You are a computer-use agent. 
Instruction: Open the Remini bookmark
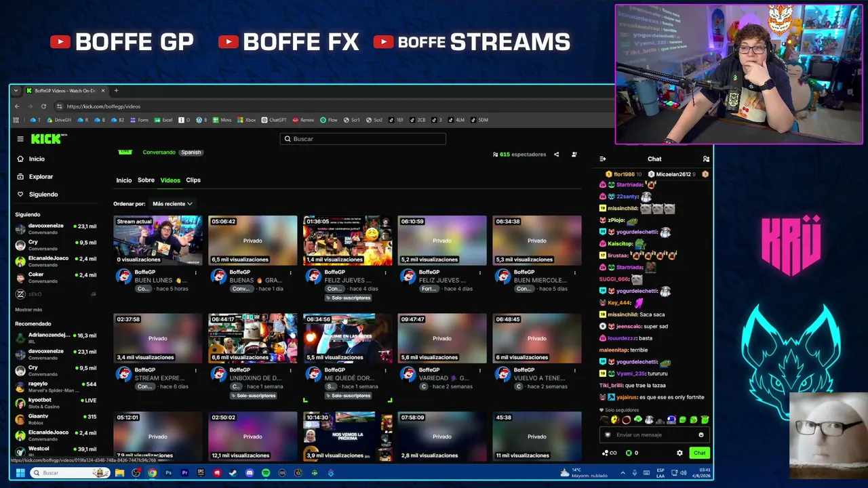tap(304, 120)
